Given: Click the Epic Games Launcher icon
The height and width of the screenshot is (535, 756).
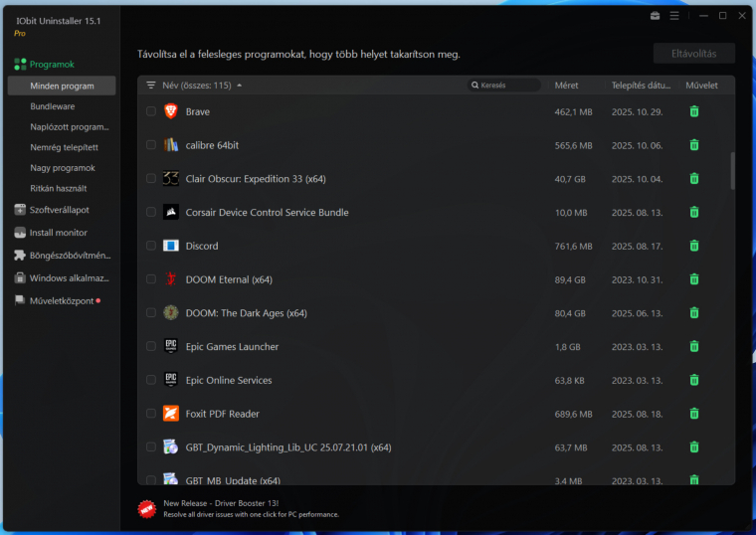Looking at the screenshot, I should pyautogui.click(x=171, y=346).
